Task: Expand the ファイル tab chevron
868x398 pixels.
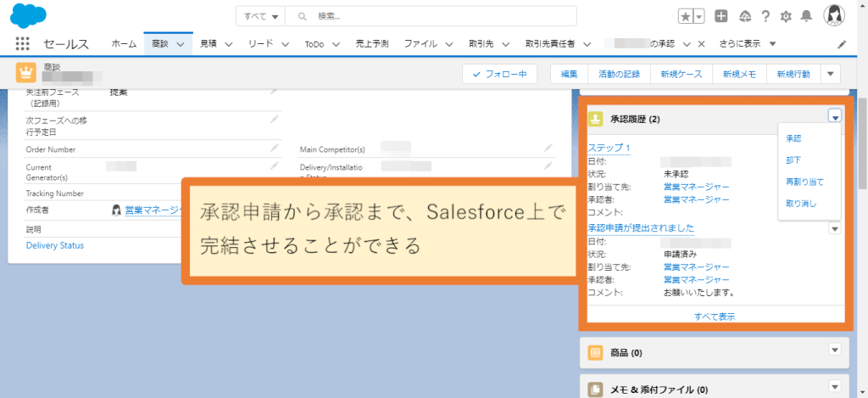Action: (x=449, y=44)
